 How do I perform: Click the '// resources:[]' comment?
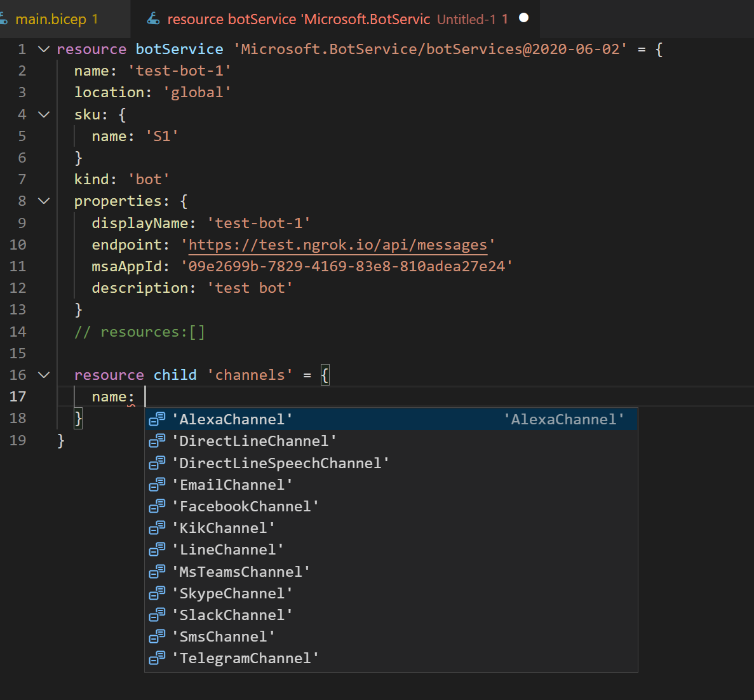pos(140,332)
